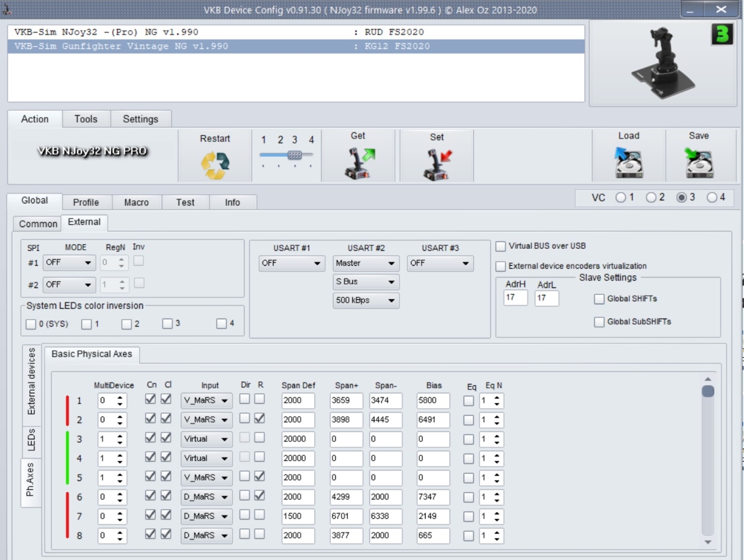Viewport: 744px width, 560px height.
Task: Open the S Bus dropdown
Action: click(x=365, y=282)
